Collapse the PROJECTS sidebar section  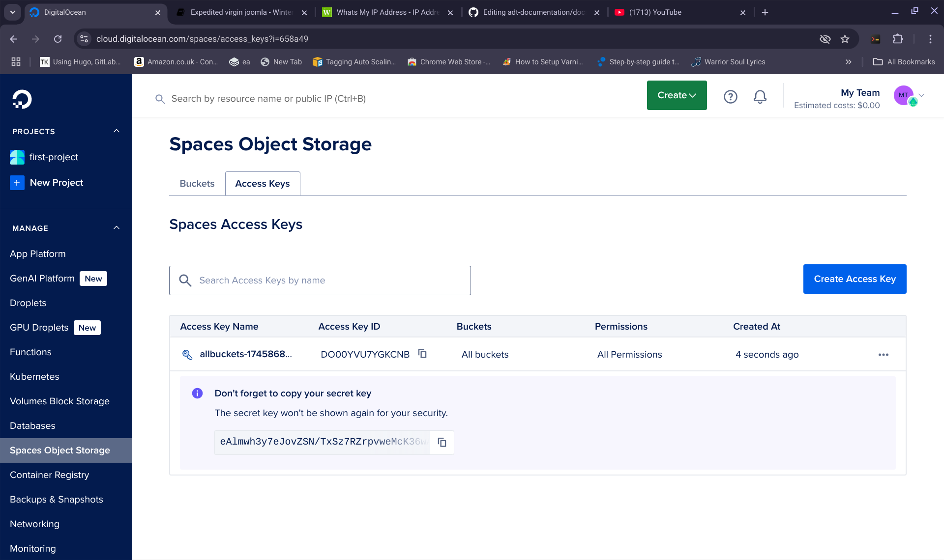[117, 131]
